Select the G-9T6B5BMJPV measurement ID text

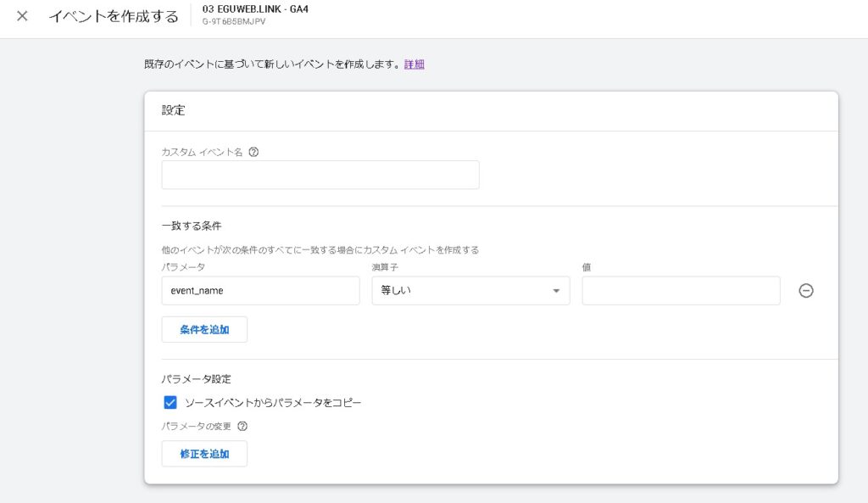click(234, 22)
